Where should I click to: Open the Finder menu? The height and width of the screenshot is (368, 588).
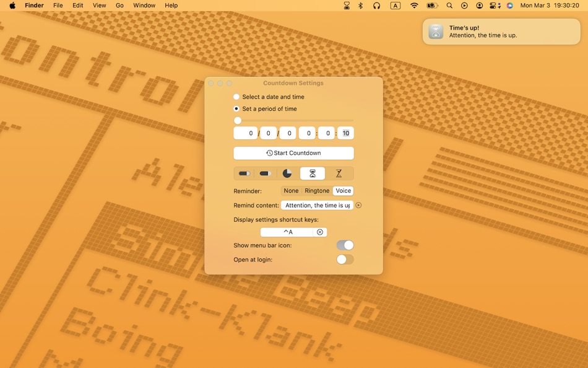(x=34, y=6)
